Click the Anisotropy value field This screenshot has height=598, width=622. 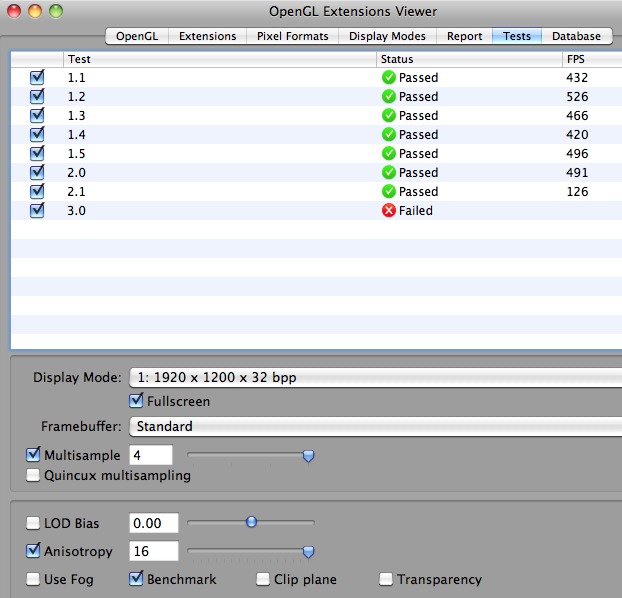click(154, 551)
